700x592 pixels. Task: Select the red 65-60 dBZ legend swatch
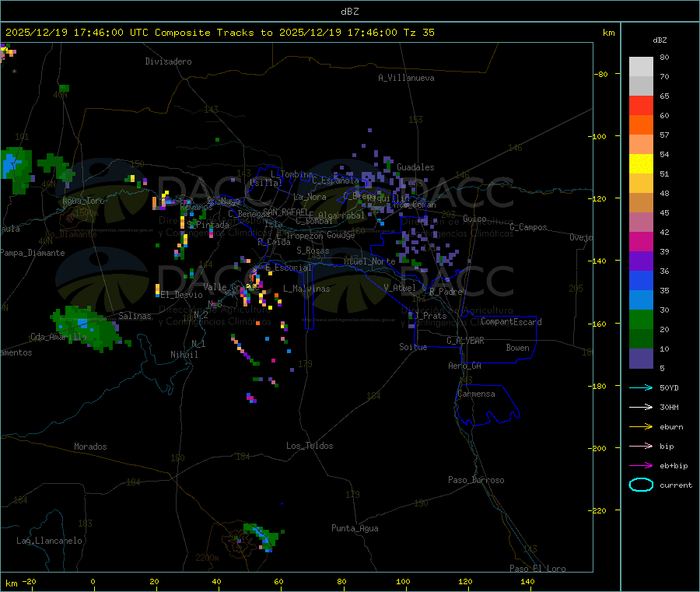[x=641, y=105]
